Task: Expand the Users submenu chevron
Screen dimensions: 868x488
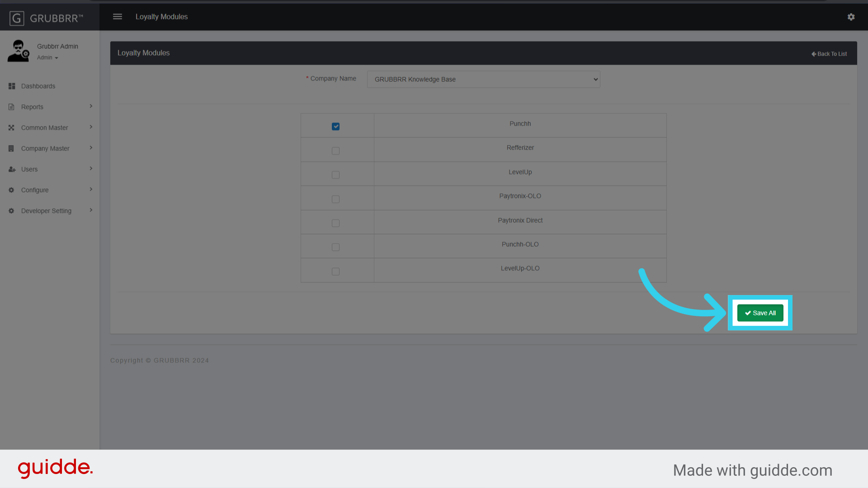Action: pos(91,169)
